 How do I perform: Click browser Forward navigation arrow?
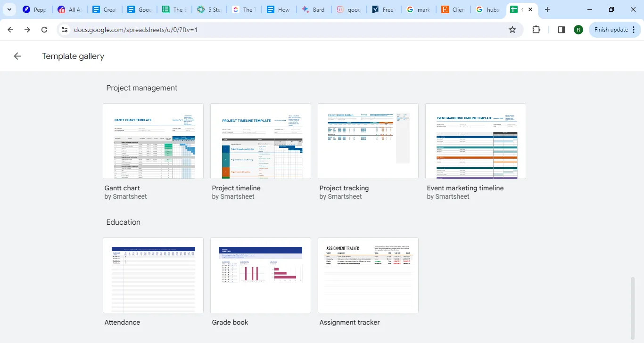pyautogui.click(x=27, y=30)
